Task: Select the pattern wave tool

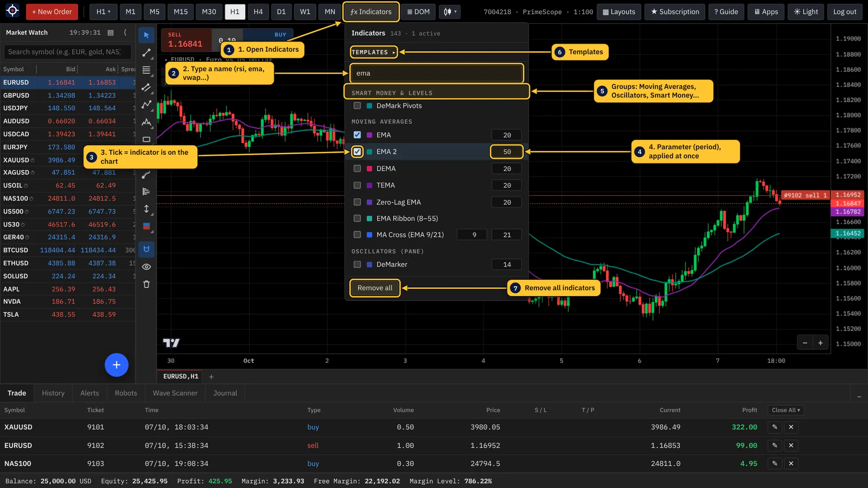Action: pyautogui.click(x=146, y=122)
